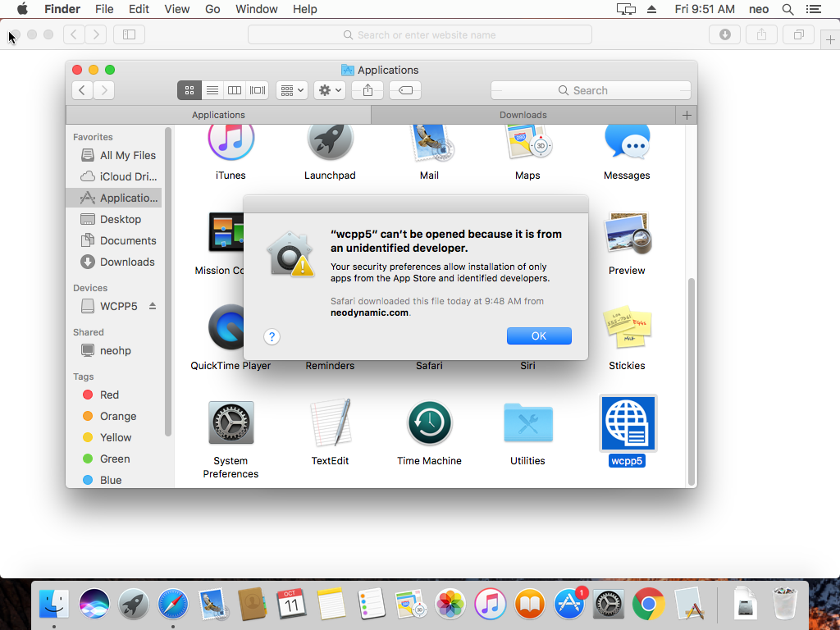Image resolution: width=840 pixels, height=630 pixels.
Task: Open Launchpad icon in Applications window
Action: (x=330, y=142)
